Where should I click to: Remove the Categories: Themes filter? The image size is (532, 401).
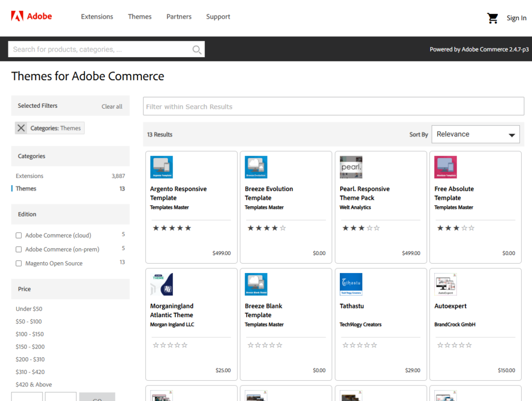pos(21,128)
